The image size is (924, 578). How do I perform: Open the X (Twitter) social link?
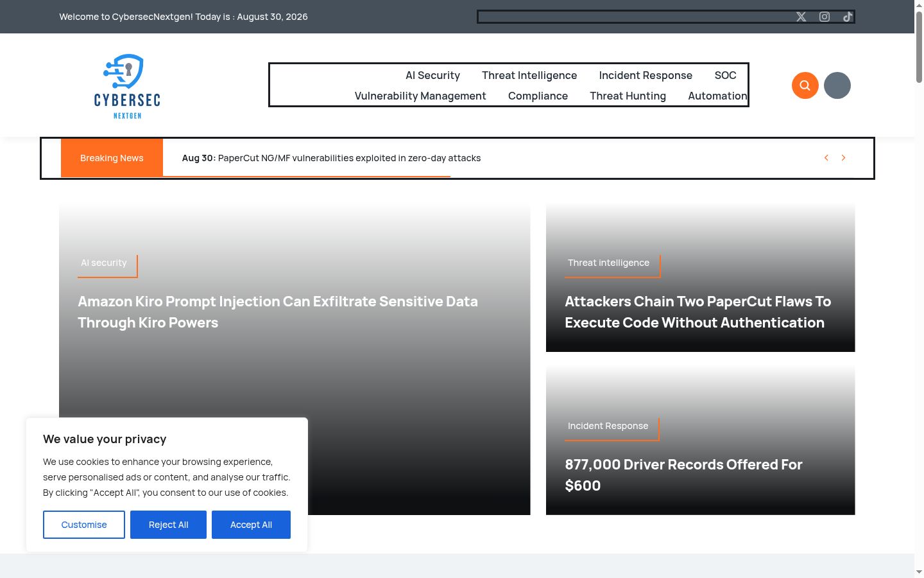801,17
